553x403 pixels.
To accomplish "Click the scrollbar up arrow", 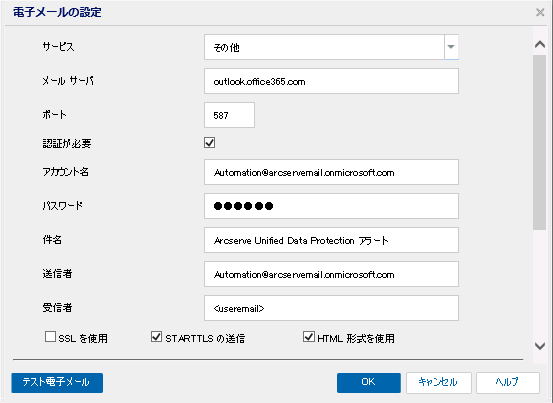I will pyautogui.click(x=540, y=45).
